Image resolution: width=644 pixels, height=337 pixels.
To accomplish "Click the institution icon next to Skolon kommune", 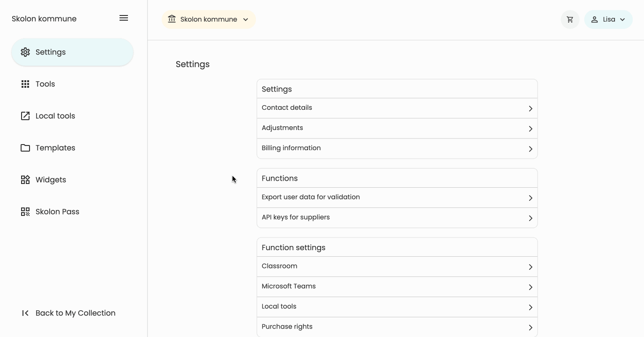I will 172,19.
